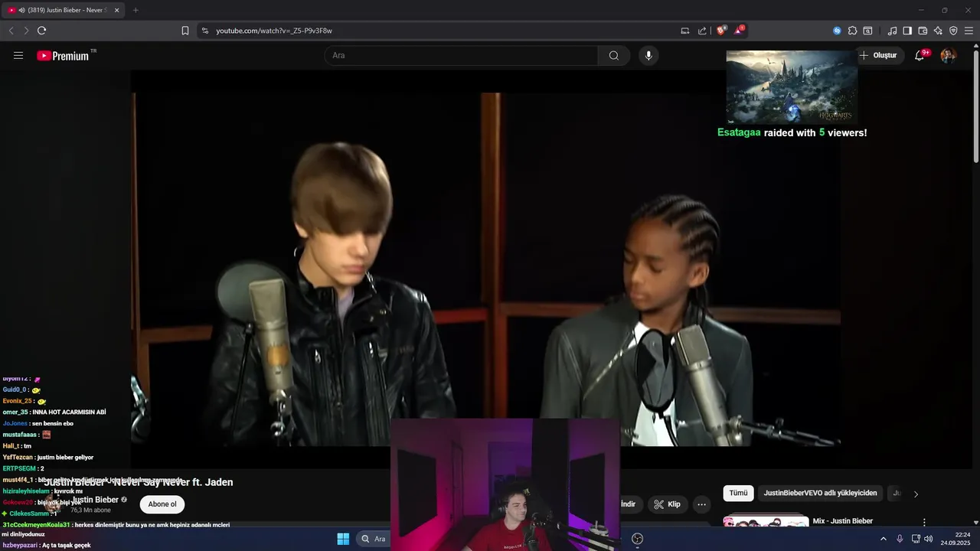Open the Shazam extension icon
Screen dimensions: 980x551
(837, 31)
